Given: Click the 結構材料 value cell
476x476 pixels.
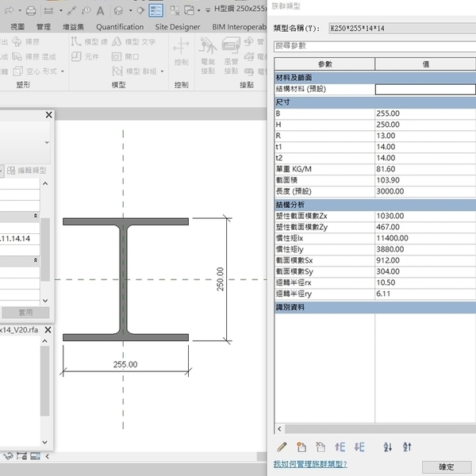Looking at the screenshot, I should tap(424, 89).
